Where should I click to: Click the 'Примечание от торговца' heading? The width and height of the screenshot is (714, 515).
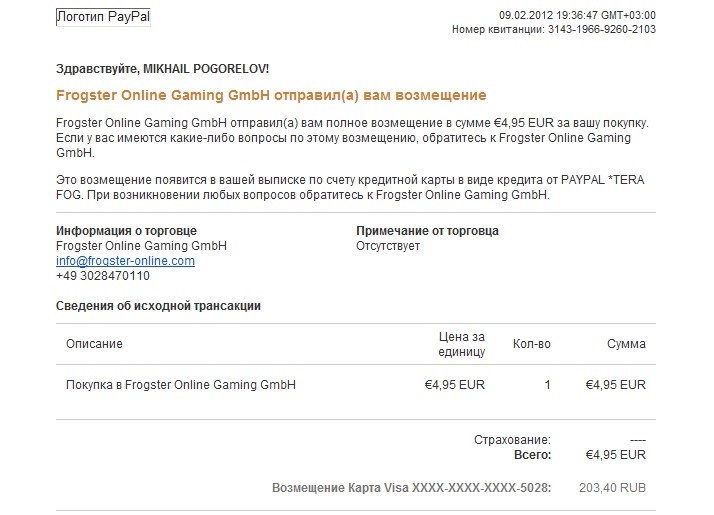[x=427, y=231]
